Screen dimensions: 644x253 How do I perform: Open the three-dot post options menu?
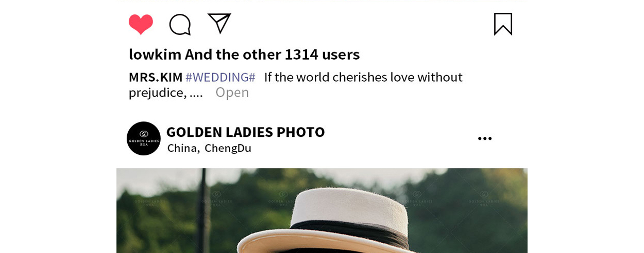[485, 138]
